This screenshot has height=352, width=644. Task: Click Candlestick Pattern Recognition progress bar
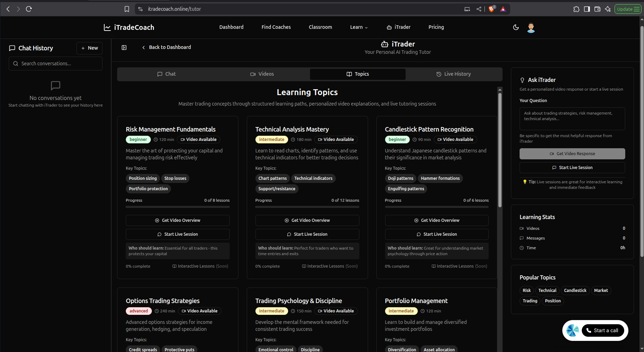(x=437, y=207)
